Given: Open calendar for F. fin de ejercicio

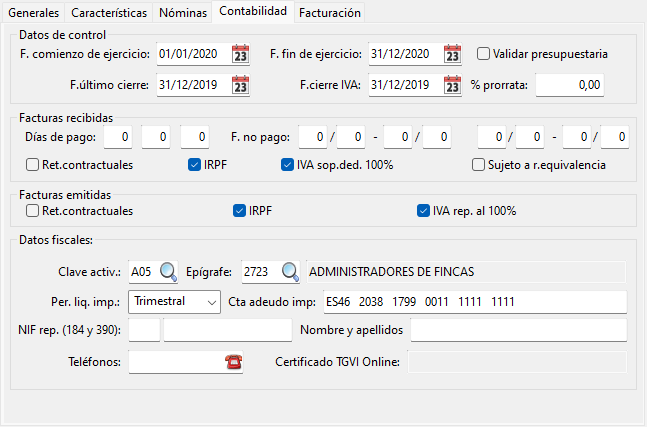Looking at the screenshot, I should pyautogui.click(x=452, y=54).
